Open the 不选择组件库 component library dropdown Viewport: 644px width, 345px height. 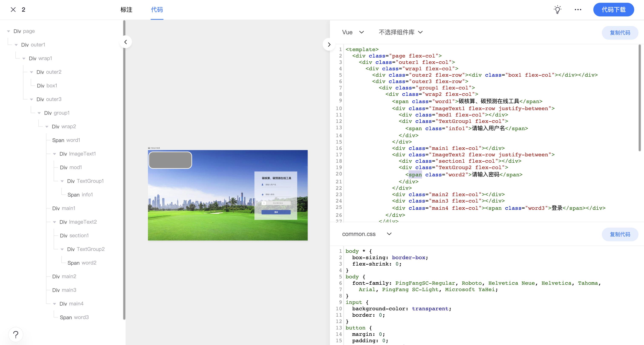(401, 32)
